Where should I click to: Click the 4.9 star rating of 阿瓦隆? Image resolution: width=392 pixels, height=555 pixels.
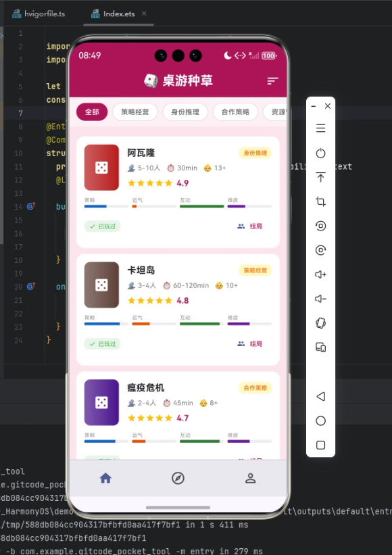(158, 183)
